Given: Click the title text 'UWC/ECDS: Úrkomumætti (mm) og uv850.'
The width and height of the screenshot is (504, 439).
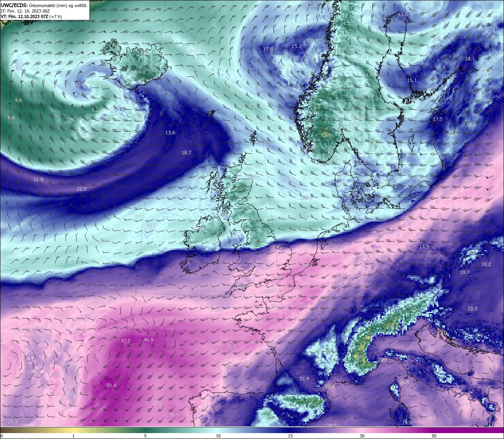Looking at the screenshot, I should point(44,6).
